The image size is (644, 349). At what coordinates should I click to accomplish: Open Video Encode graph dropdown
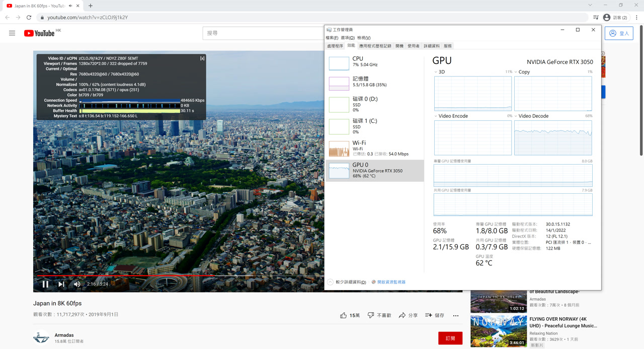click(x=436, y=116)
